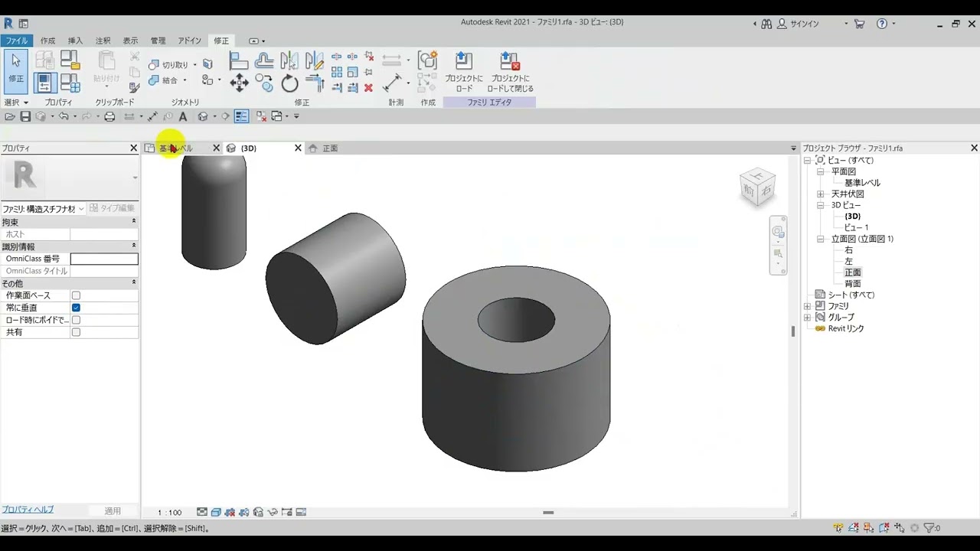Open Detail Level on view control bar

point(202,512)
